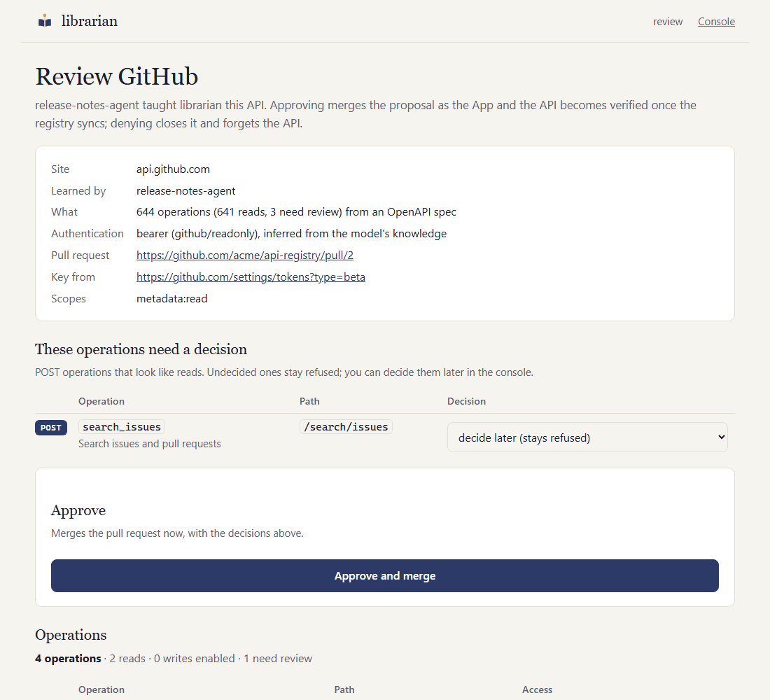The image size is (770, 700).
Task: Click the Key from label
Action: tap(73, 277)
